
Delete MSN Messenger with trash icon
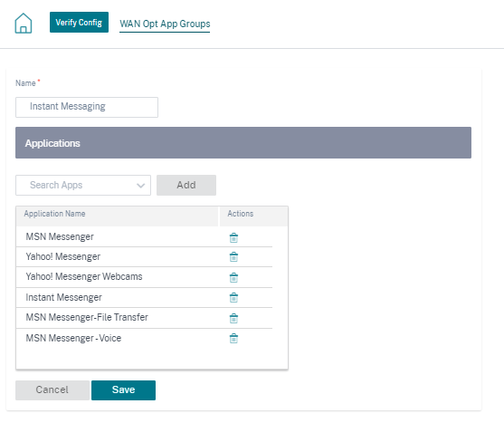(233, 237)
